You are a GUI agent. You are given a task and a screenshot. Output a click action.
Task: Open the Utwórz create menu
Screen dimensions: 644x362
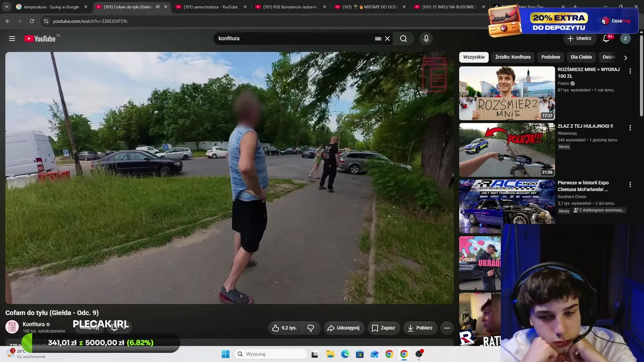pyautogui.click(x=579, y=38)
